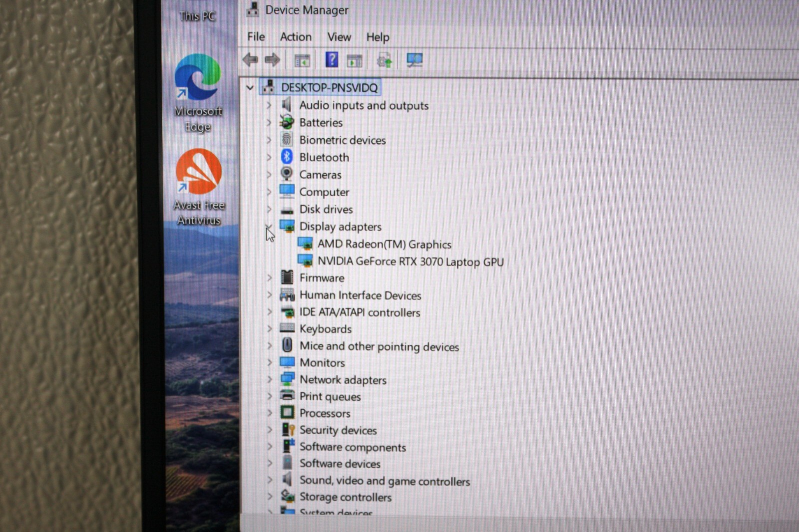Select the "Storage controllers" label
The height and width of the screenshot is (532, 799).
click(x=346, y=497)
